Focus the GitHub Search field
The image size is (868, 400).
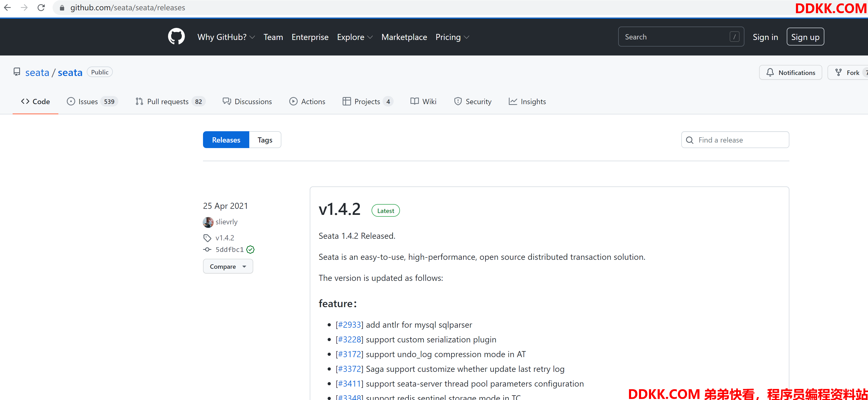click(681, 37)
